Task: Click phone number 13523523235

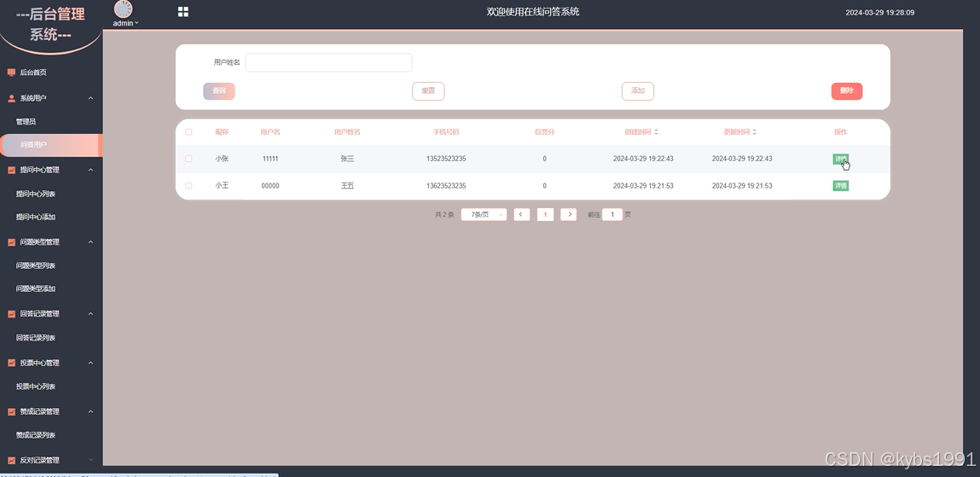Action: pos(446,159)
